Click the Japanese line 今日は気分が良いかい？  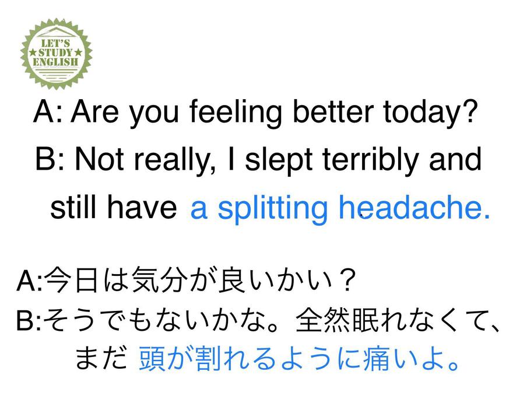pos(200,280)
